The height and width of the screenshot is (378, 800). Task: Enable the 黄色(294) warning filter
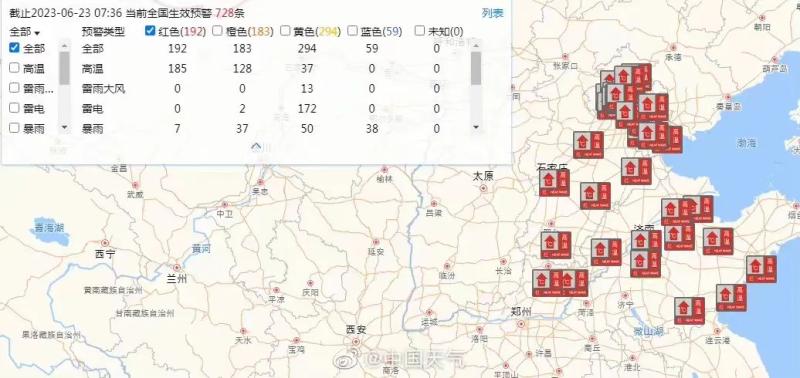coord(285,31)
